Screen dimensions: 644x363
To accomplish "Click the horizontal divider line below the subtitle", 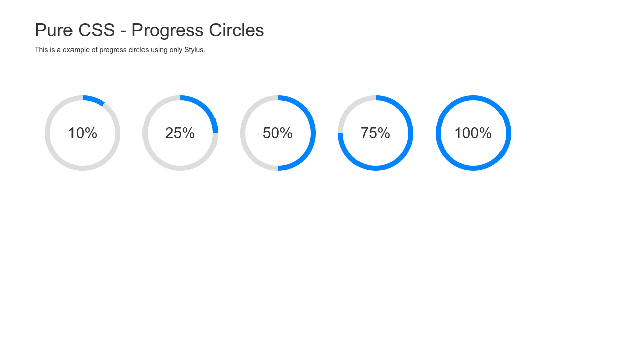I will [322, 65].
